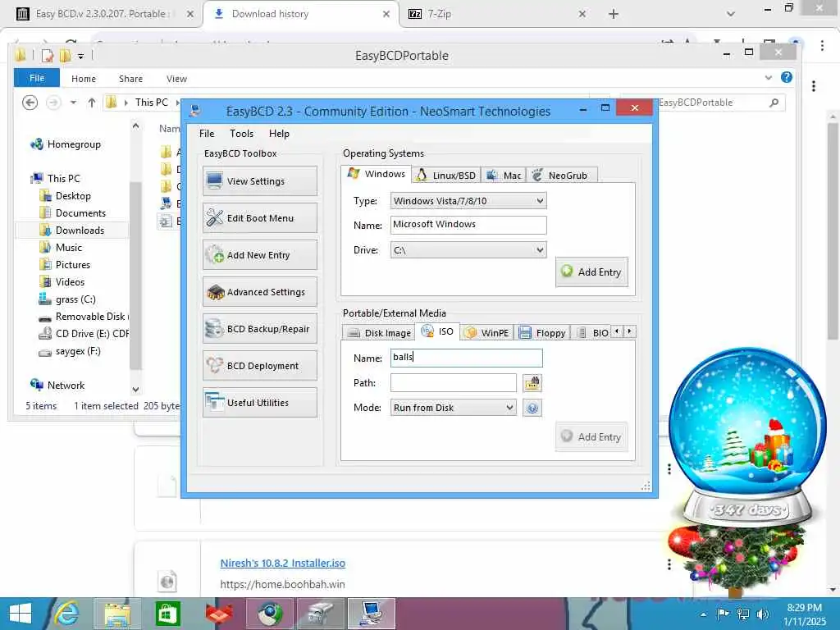The height and width of the screenshot is (630, 840).
Task: Click volume icon in system tray
Action: pyautogui.click(x=762, y=614)
